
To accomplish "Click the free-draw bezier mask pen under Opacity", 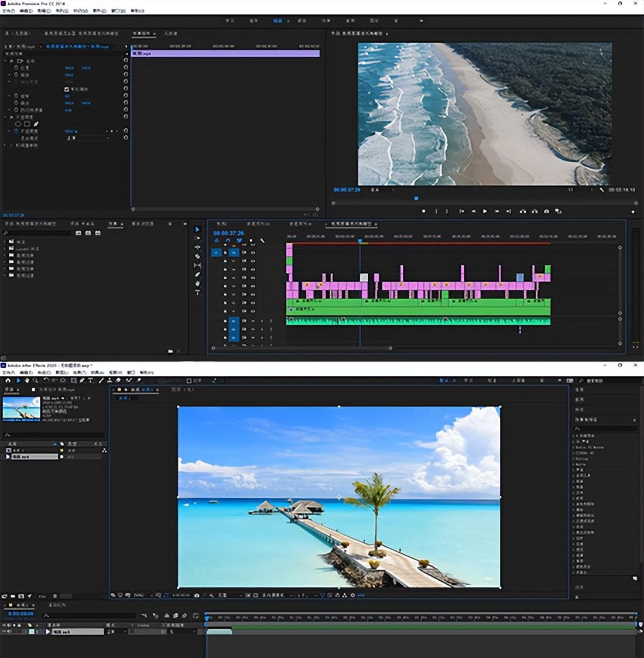I will (x=36, y=124).
